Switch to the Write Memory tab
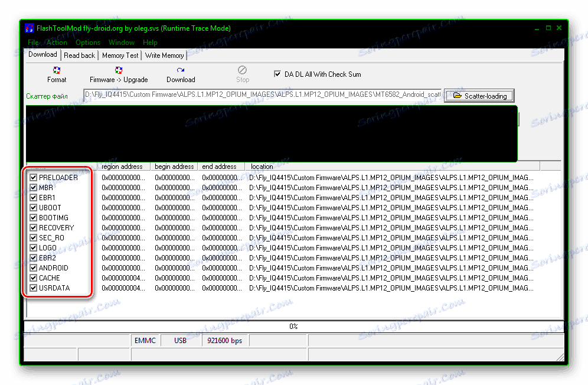 coord(164,56)
